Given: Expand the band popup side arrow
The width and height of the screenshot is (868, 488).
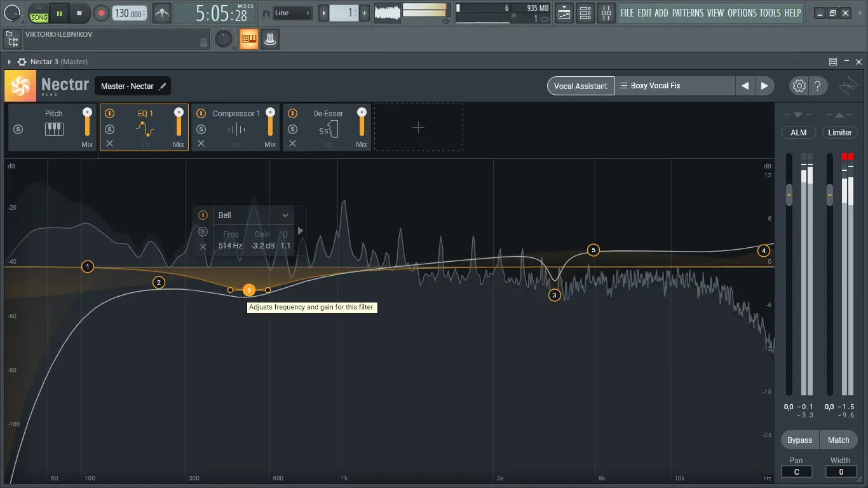Looking at the screenshot, I should (301, 231).
